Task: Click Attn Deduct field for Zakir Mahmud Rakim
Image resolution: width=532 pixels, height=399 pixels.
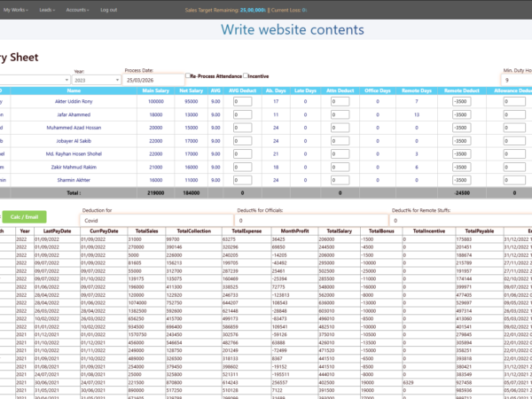Action: pos(340,167)
